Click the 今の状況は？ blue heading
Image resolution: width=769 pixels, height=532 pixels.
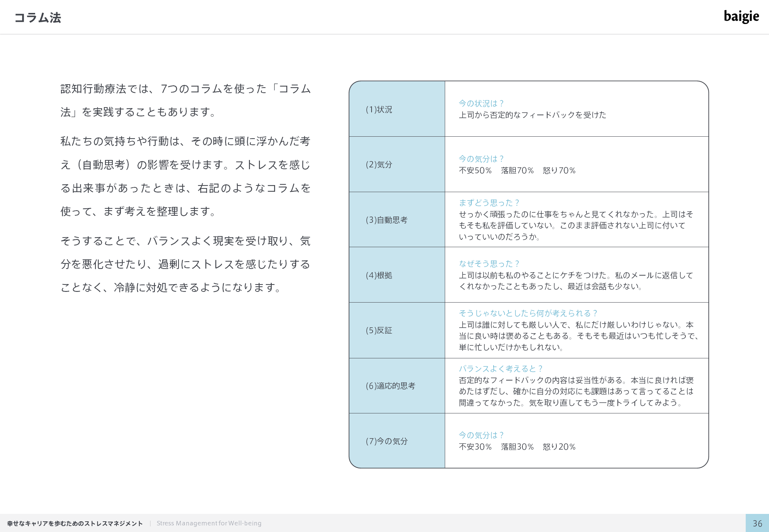[481, 103]
